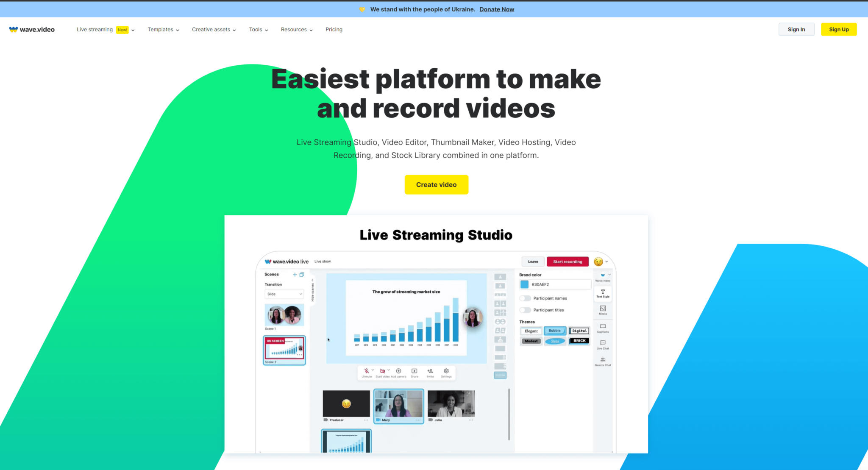The width and height of the screenshot is (868, 470).
Task: Click the Media icon in right panel
Action: pos(602,310)
